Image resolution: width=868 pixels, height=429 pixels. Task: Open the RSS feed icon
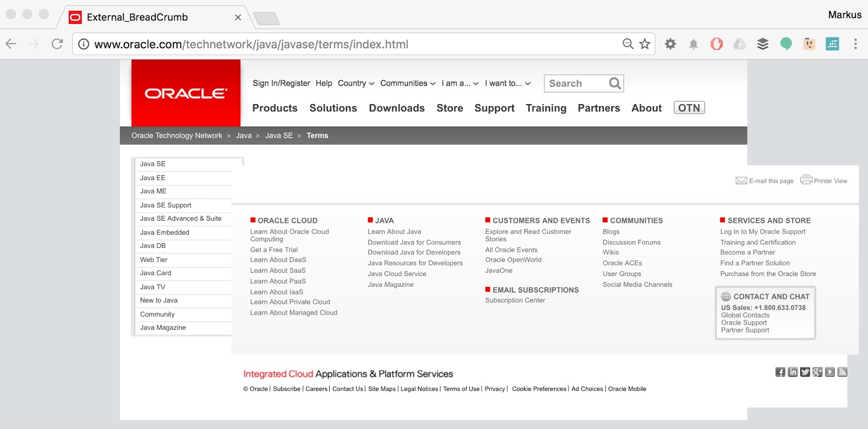click(842, 372)
